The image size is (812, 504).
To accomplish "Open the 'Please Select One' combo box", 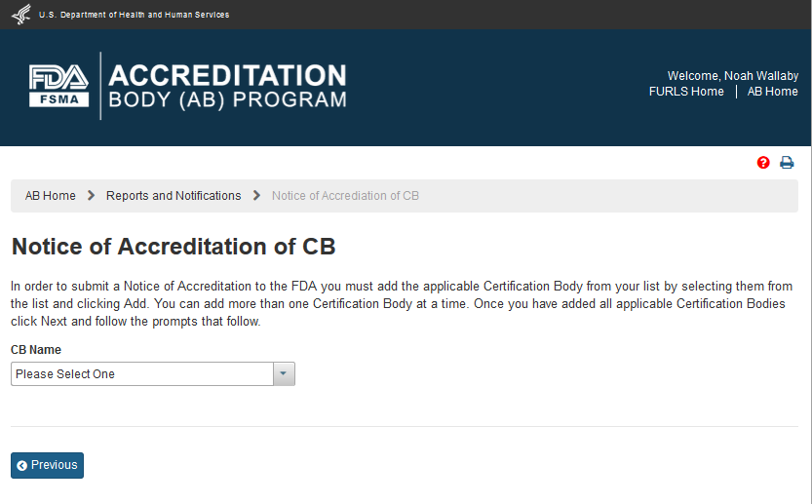I will point(141,374).
